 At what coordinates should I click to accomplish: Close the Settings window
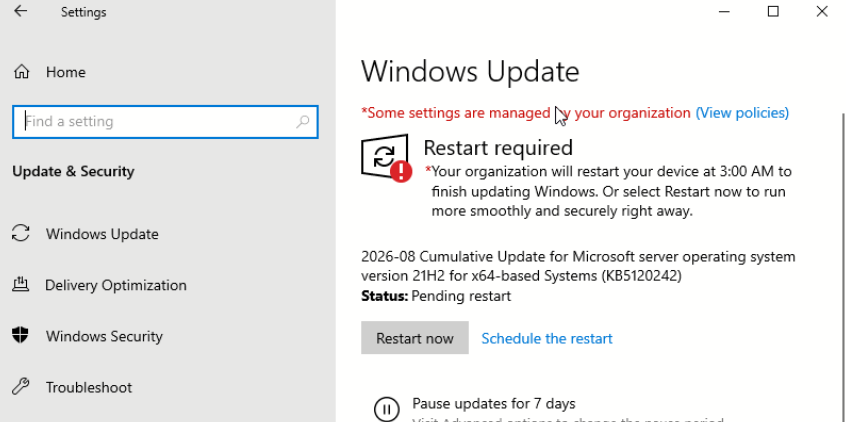(x=822, y=11)
